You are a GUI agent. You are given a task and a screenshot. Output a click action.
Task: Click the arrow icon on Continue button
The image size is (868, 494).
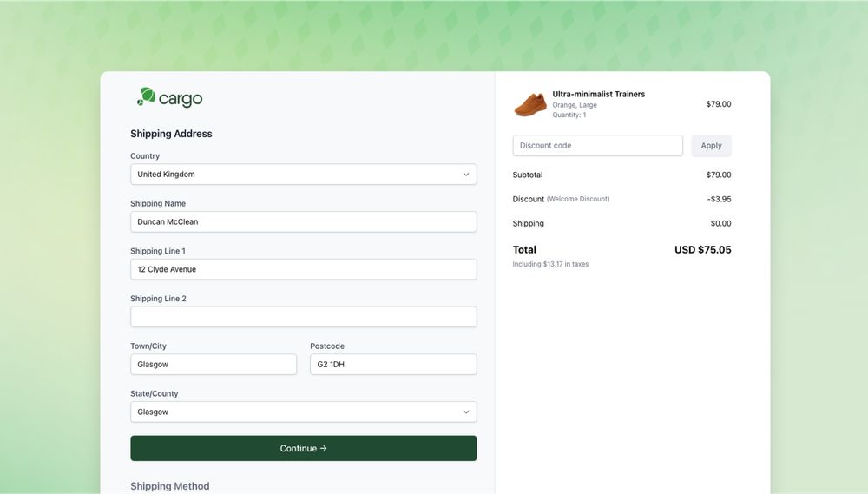[x=324, y=448]
